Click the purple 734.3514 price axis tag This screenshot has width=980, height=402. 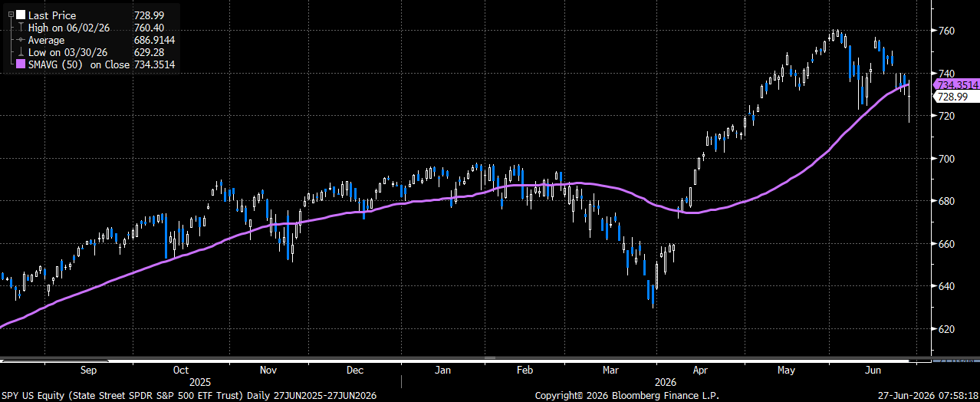(x=955, y=84)
